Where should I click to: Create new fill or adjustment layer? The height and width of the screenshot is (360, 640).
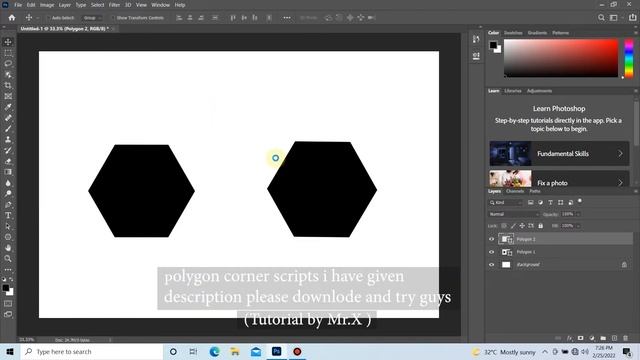click(592, 338)
